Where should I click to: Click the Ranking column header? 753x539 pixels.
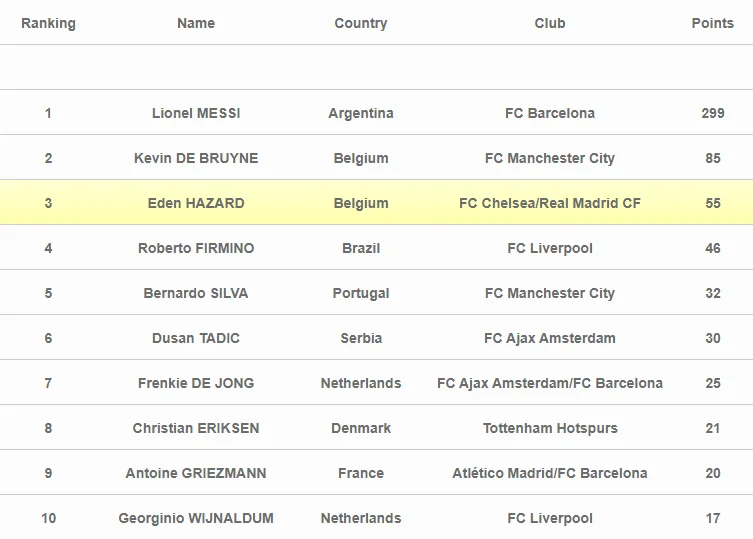[x=48, y=23]
